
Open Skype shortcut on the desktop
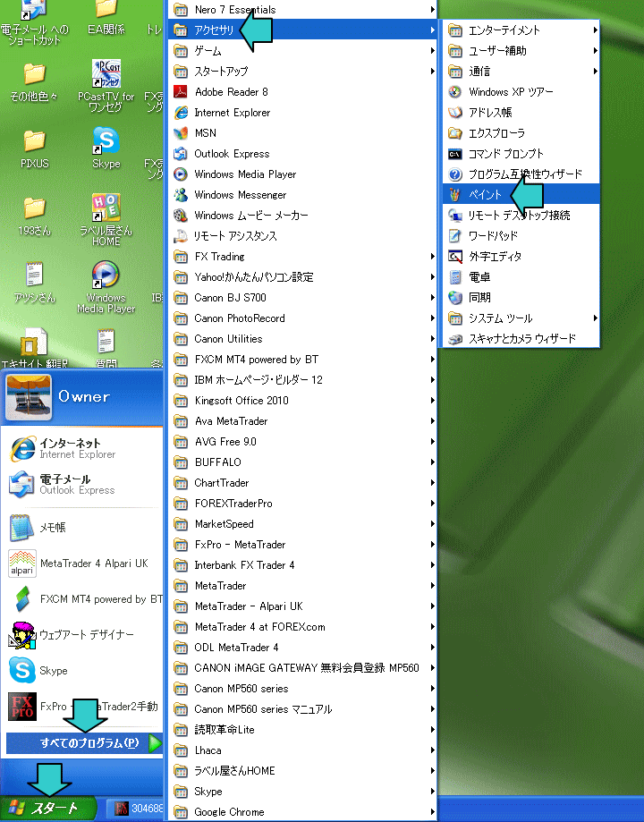(x=106, y=148)
